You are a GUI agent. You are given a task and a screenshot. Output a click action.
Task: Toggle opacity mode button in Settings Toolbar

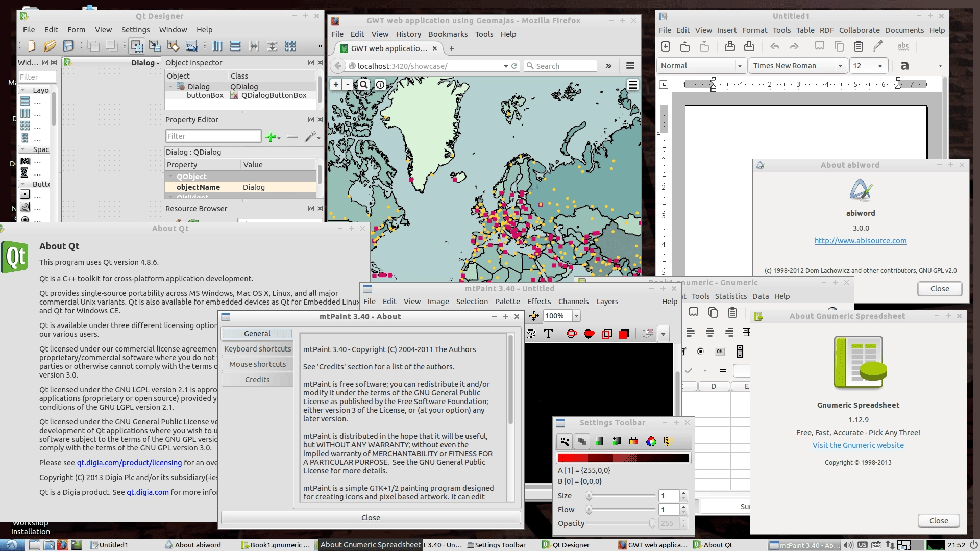tap(582, 441)
